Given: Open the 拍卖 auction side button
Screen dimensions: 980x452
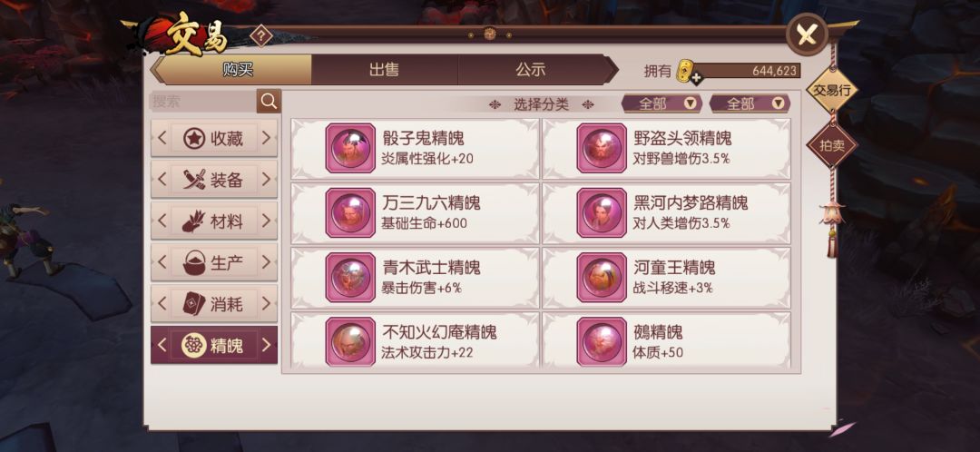Looking at the screenshot, I should (x=832, y=145).
